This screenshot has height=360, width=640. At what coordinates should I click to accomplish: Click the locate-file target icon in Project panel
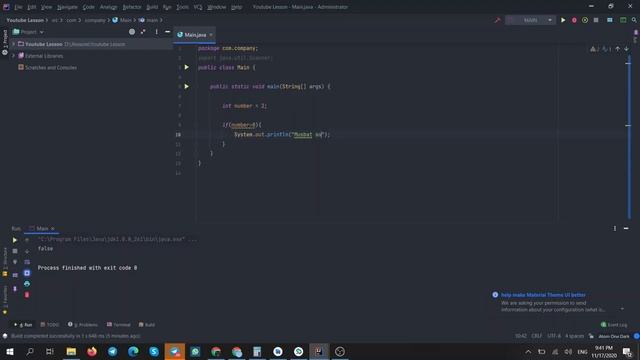132,31
